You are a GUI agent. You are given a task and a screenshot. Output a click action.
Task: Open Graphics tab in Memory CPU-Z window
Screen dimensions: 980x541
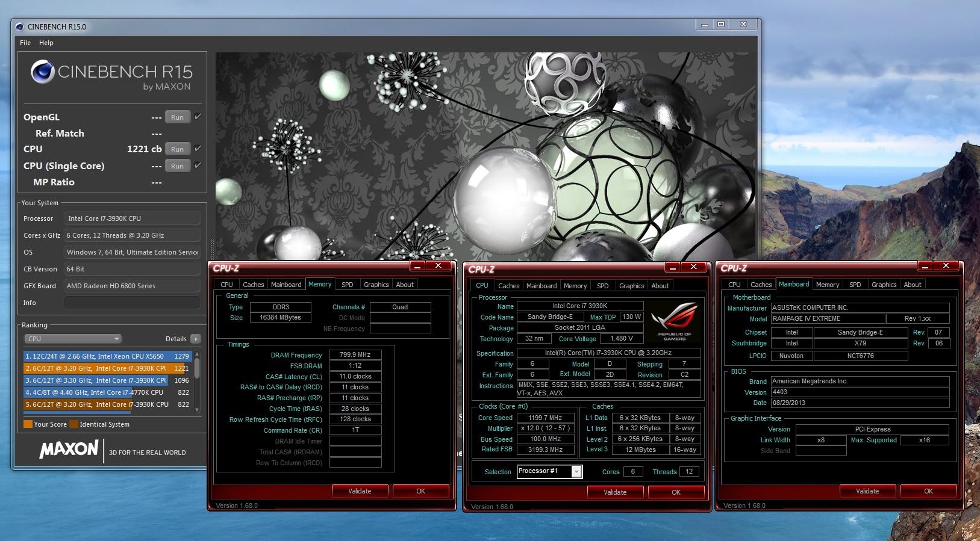click(x=376, y=285)
